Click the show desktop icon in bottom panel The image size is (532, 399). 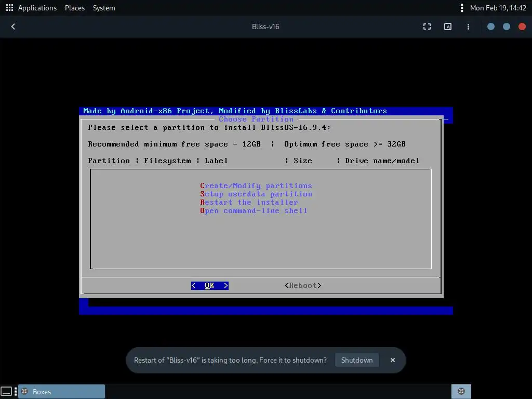(x=6, y=392)
